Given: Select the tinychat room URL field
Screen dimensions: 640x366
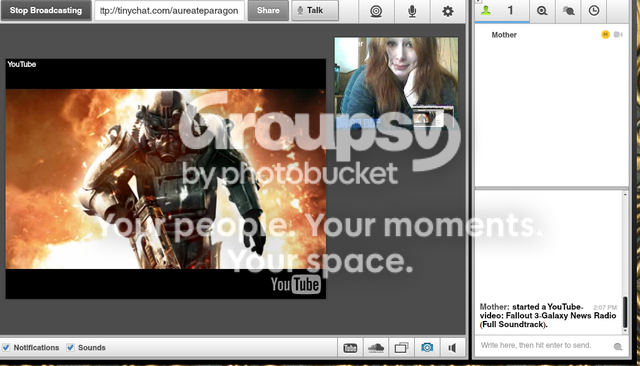Looking at the screenshot, I should [x=169, y=11].
